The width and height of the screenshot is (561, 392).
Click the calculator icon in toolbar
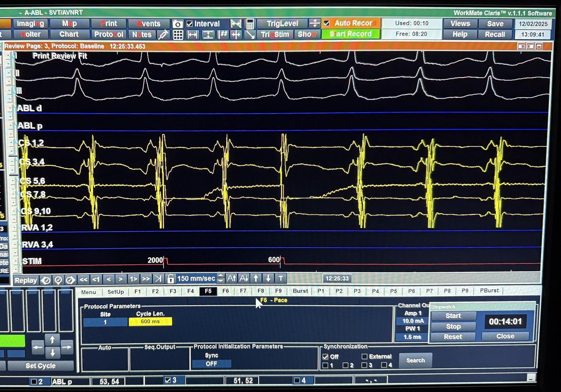click(250, 24)
